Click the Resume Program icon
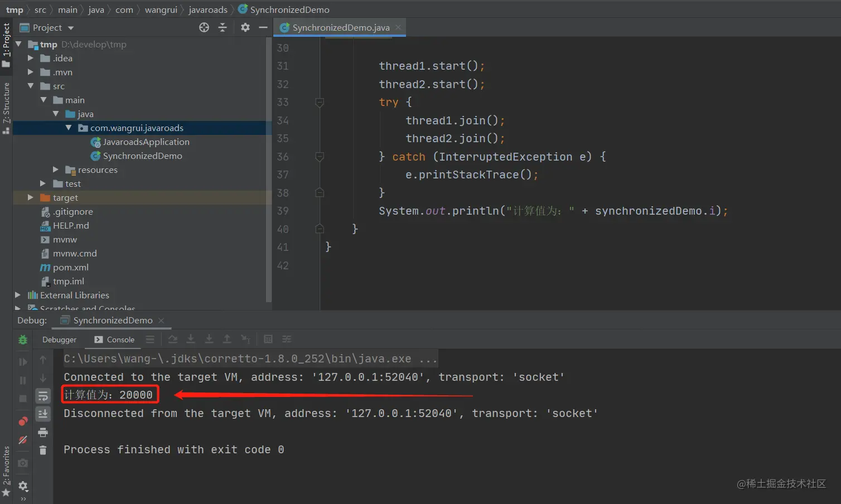Viewport: 841px width, 504px height. [23, 362]
